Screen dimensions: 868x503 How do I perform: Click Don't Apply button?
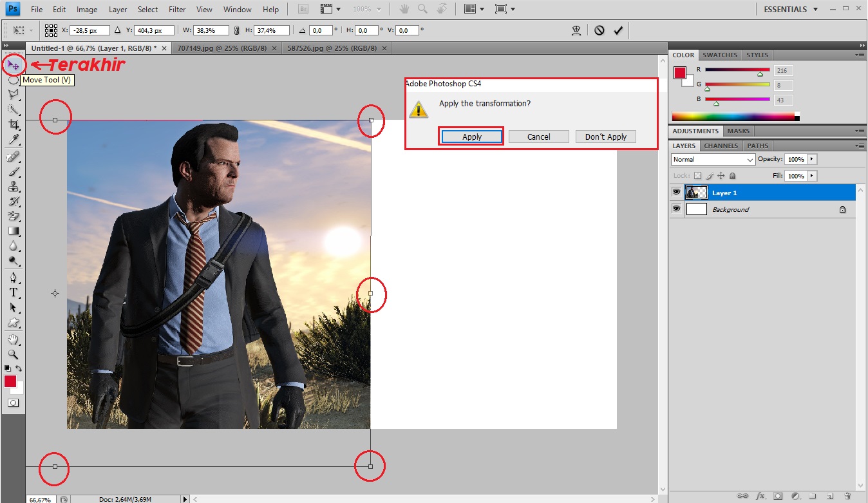[606, 137]
